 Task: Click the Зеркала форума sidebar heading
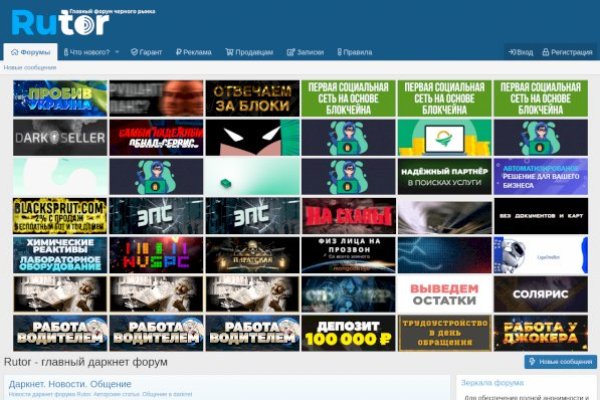click(494, 383)
